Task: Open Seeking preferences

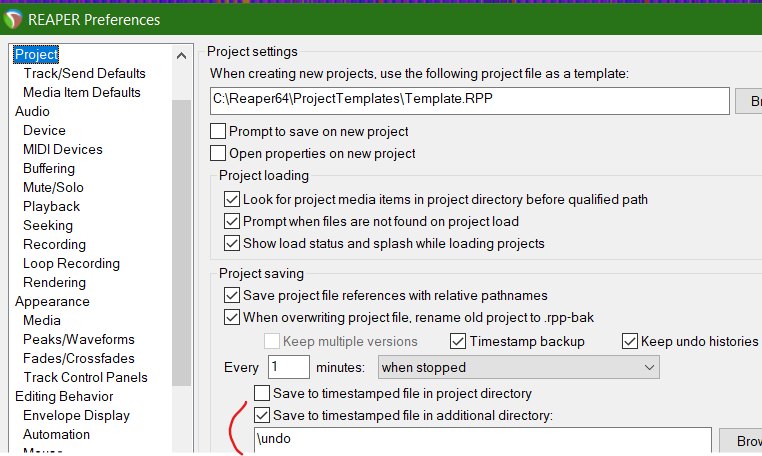Action: click(48, 225)
